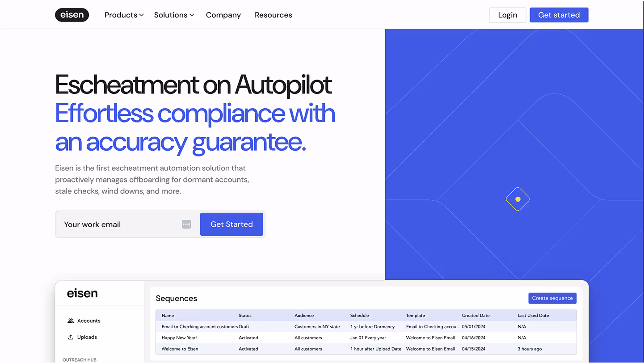Focus the Your work email field
This screenshot has width=644, height=363.
point(127,224)
